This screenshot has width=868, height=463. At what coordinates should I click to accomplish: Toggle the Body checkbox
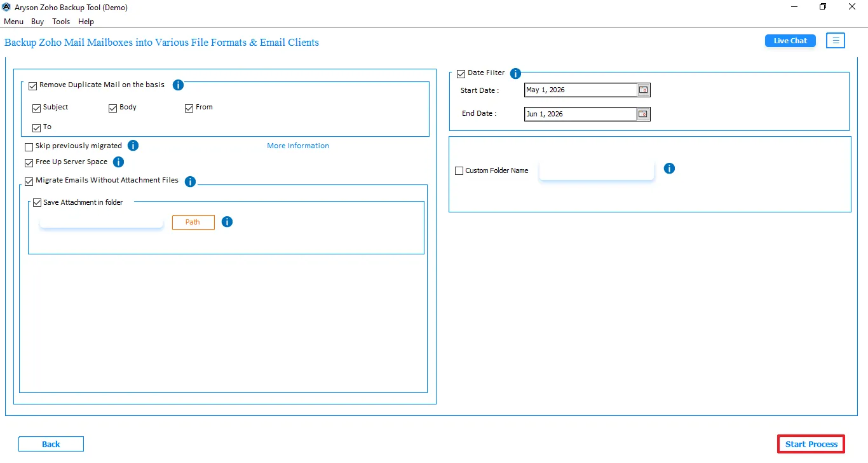coord(113,108)
